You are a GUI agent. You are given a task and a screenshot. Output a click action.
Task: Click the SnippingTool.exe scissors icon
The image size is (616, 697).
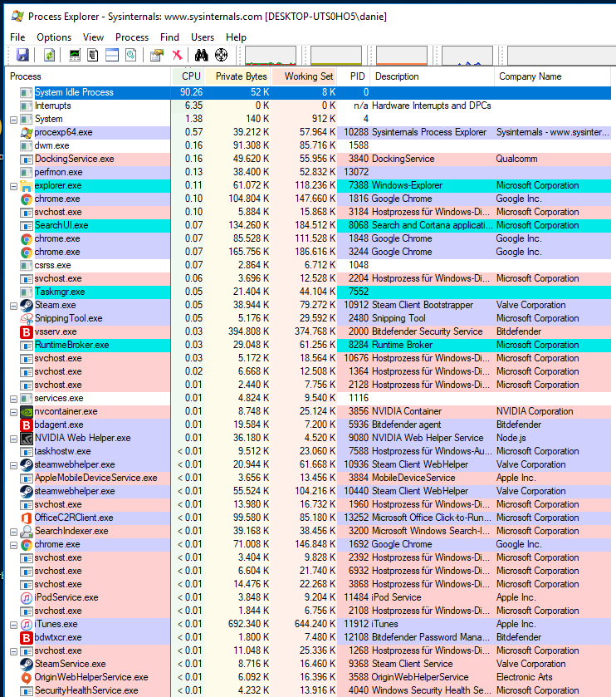click(27, 319)
